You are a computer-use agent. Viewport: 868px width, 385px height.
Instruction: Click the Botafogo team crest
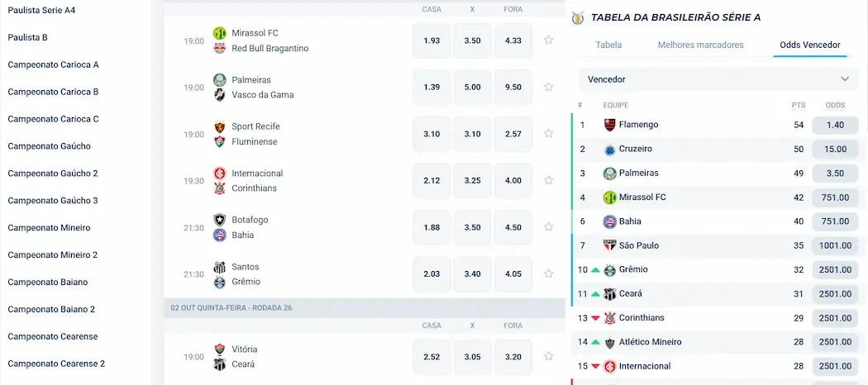(x=220, y=220)
